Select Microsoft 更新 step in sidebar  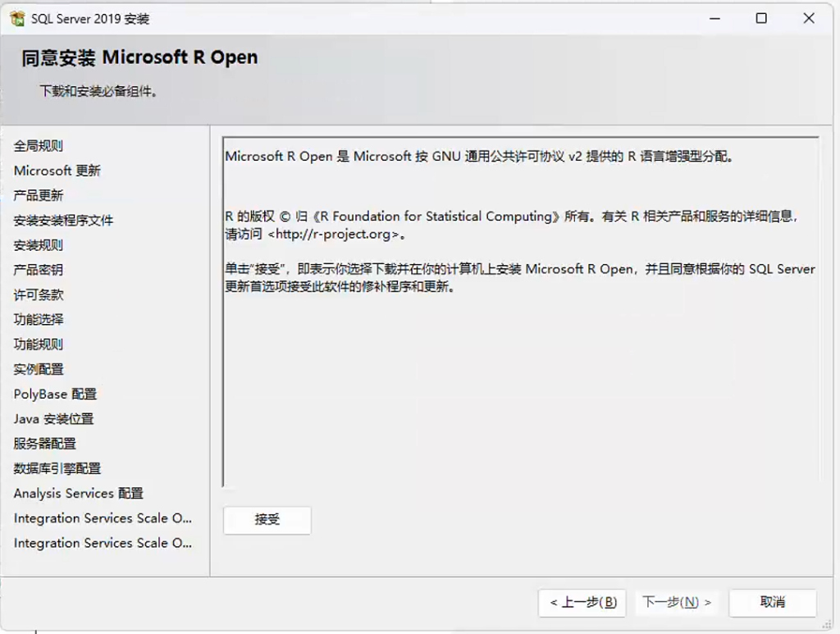57,171
